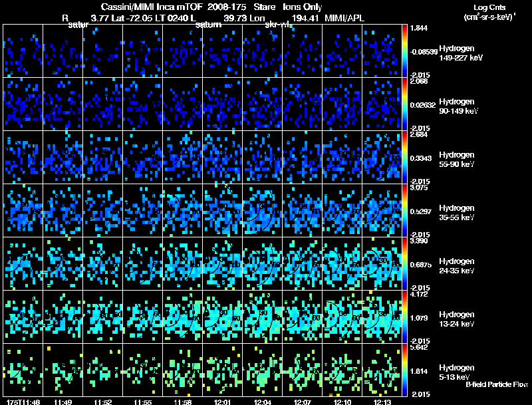Image resolution: width=532 pixels, height=405 pixels.
Task: Click the "Hydrogen 149-227 keV" label
Action: click(x=460, y=53)
